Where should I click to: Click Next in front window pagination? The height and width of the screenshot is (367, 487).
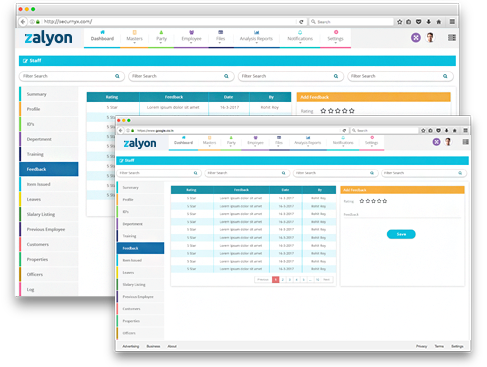click(327, 279)
